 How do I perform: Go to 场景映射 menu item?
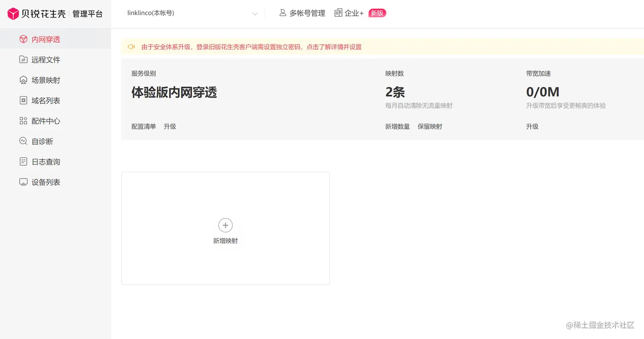(55, 80)
